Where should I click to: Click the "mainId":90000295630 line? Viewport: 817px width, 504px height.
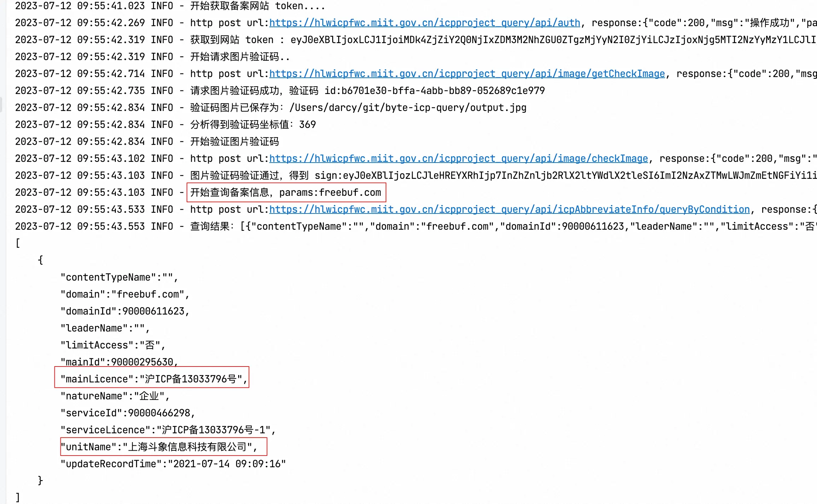pyautogui.click(x=119, y=362)
